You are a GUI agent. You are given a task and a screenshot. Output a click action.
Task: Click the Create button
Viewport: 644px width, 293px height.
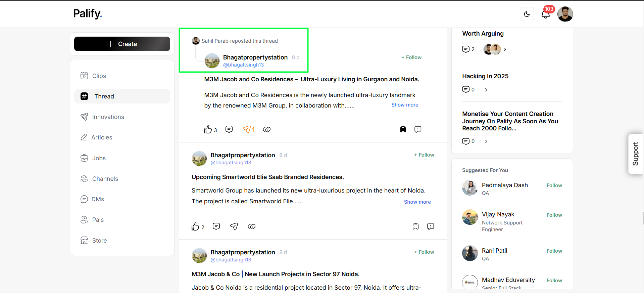click(122, 44)
